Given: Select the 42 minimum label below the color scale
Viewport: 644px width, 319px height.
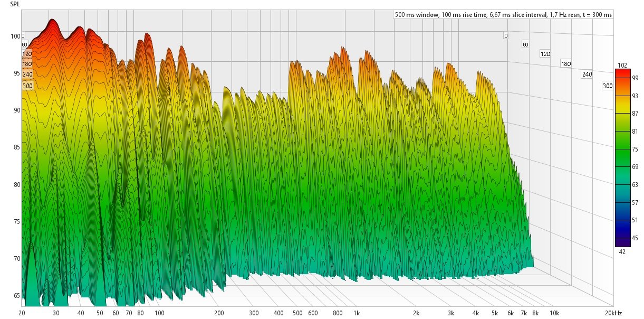Looking at the screenshot, I should [622, 252].
